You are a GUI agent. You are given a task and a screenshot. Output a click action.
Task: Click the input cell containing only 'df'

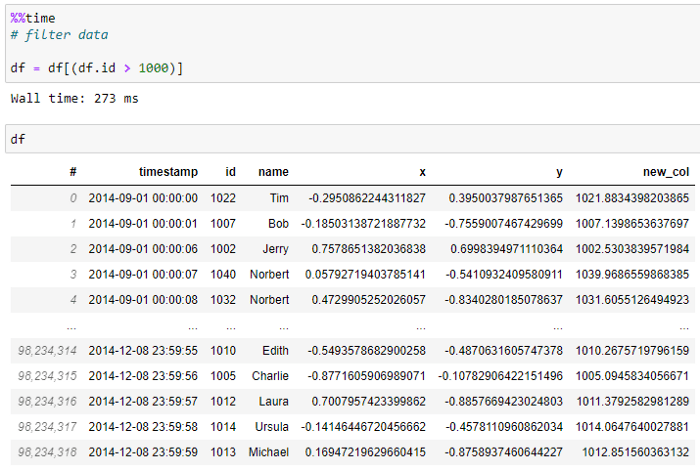[350, 139]
